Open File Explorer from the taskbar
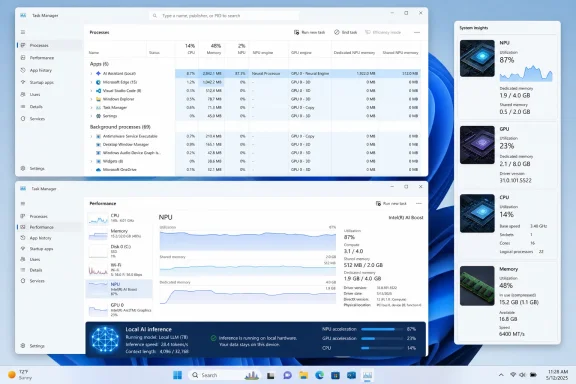Screen dimensions: 576x384 point(303,375)
